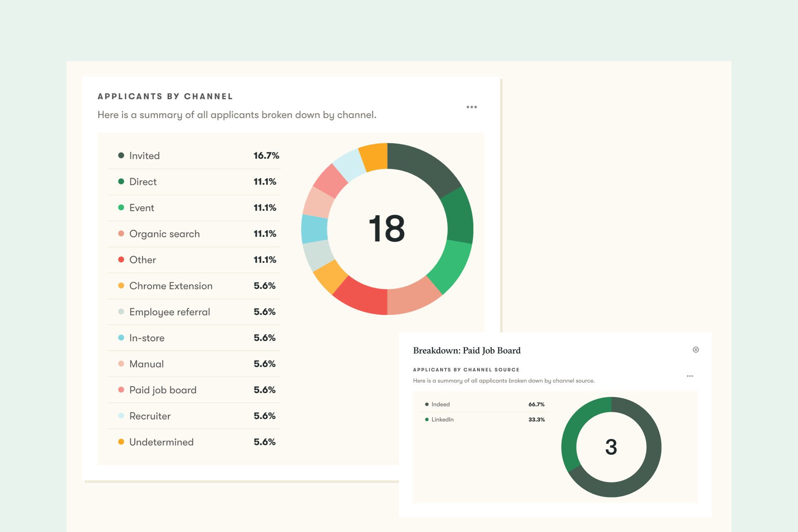Click the Event channel legend entry

point(141,208)
